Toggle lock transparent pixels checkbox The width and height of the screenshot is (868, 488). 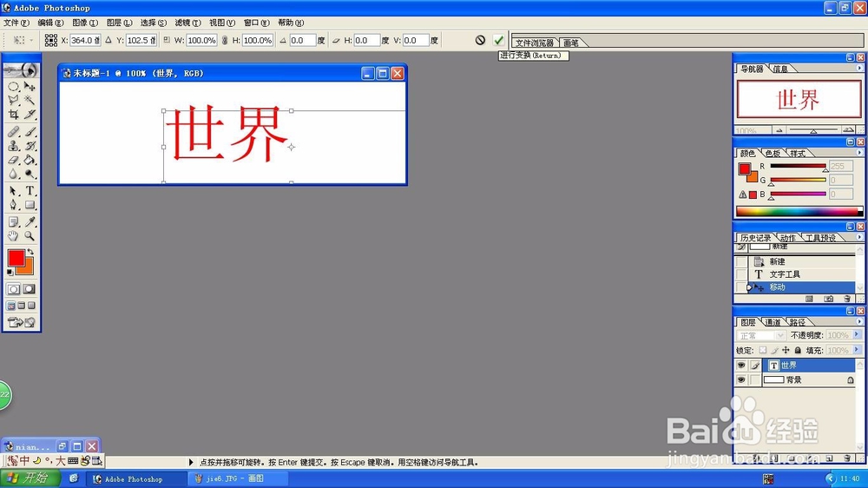coord(763,350)
